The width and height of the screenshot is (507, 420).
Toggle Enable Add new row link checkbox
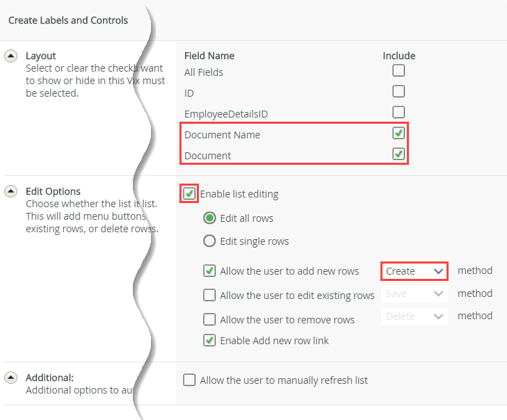(209, 340)
